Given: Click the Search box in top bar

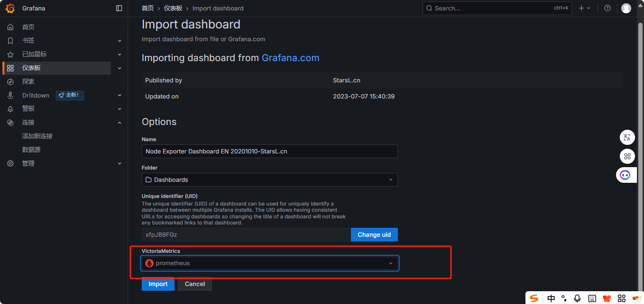Looking at the screenshot, I should 497,8.
